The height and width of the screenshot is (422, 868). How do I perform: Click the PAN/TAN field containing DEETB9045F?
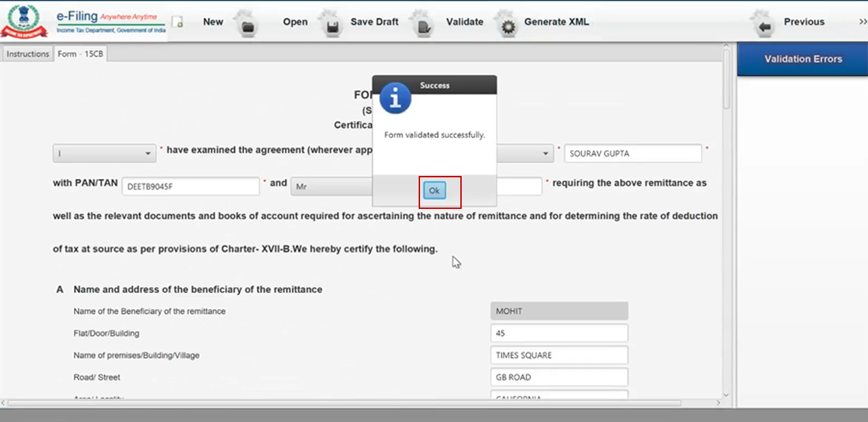[x=191, y=186]
